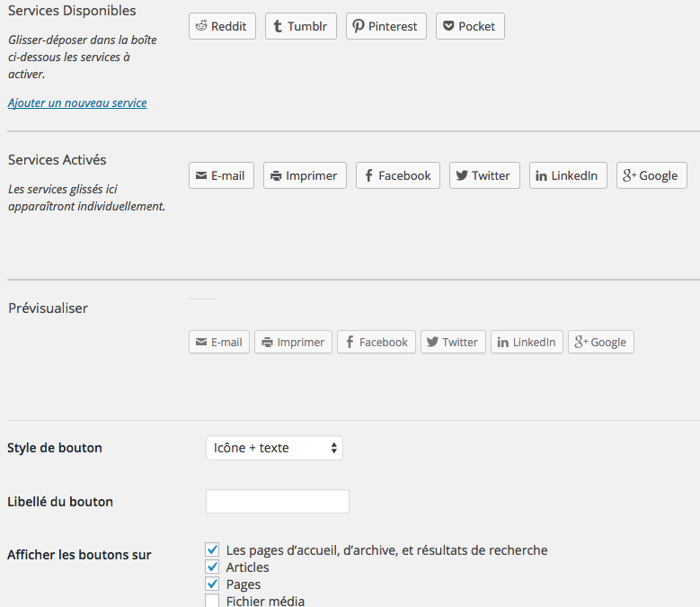The image size is (700, 607).
Task: Click the Pocket icon in available services
Action: (x=448, y=26)
